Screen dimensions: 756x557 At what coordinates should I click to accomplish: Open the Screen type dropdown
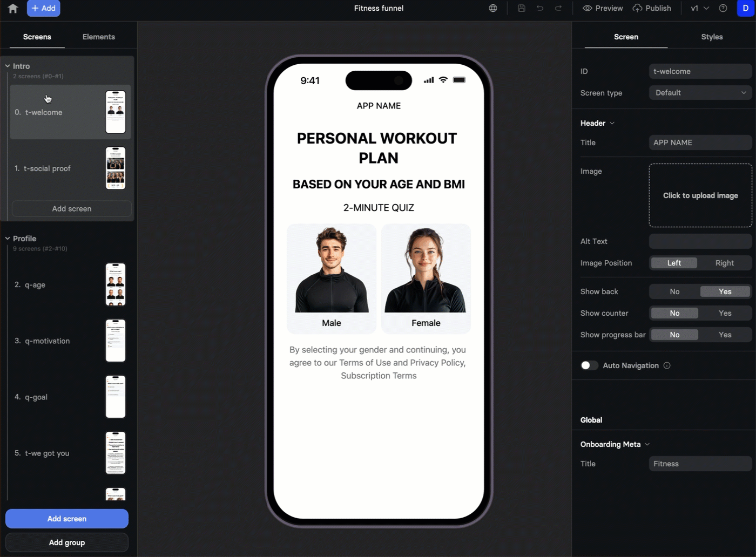(x=700, y=92)
